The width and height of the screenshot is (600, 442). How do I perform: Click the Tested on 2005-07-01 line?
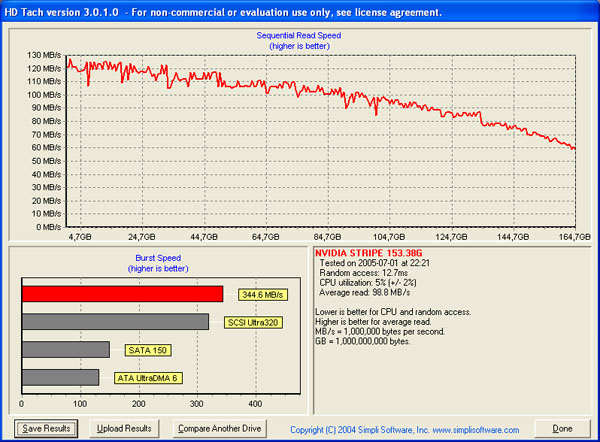point(375,263)
